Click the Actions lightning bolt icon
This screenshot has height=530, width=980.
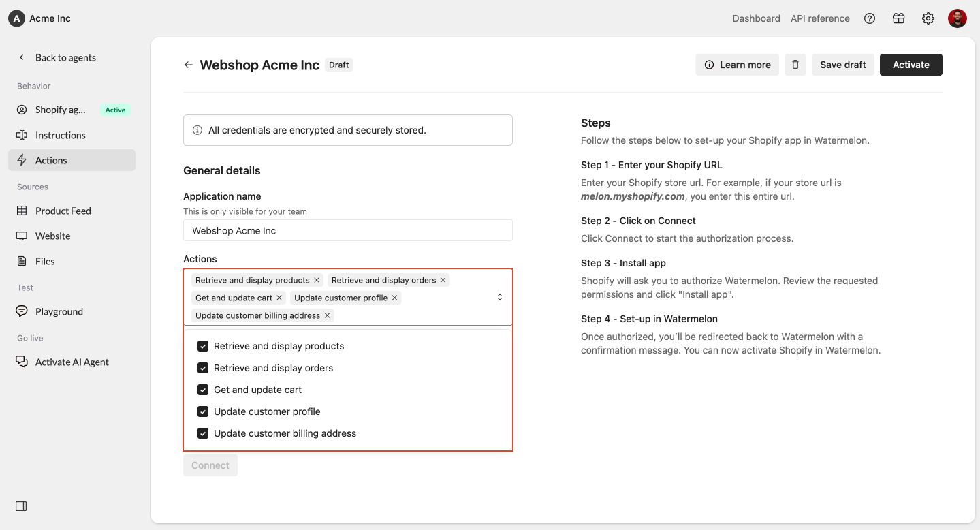pyautogui.click(x=22, y=160)
